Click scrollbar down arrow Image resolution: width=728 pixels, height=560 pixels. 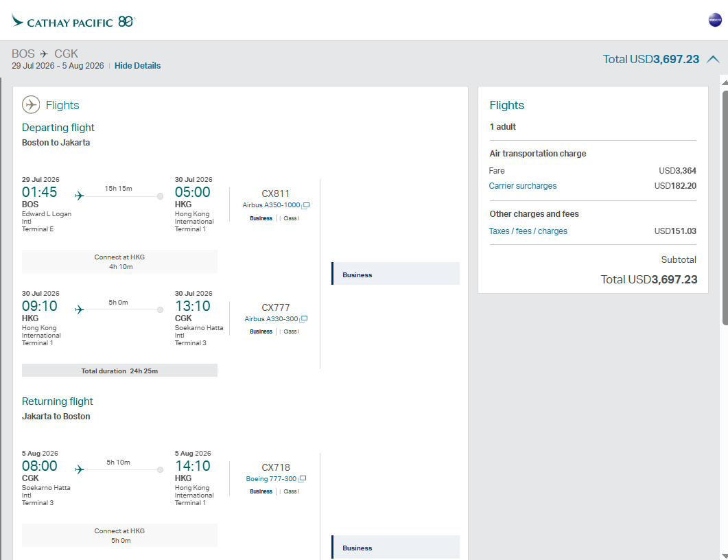pyautogui.click(x=725, y=556)
